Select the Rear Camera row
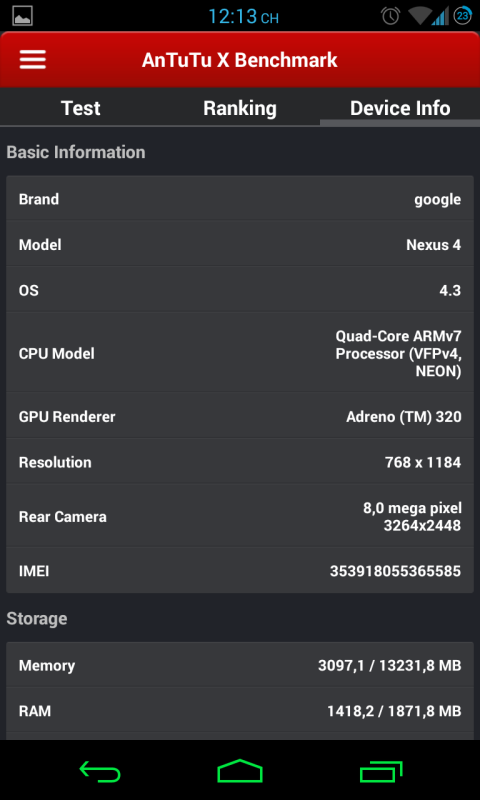The width and height of the screenshot is (480, 800). coord(240,516)
